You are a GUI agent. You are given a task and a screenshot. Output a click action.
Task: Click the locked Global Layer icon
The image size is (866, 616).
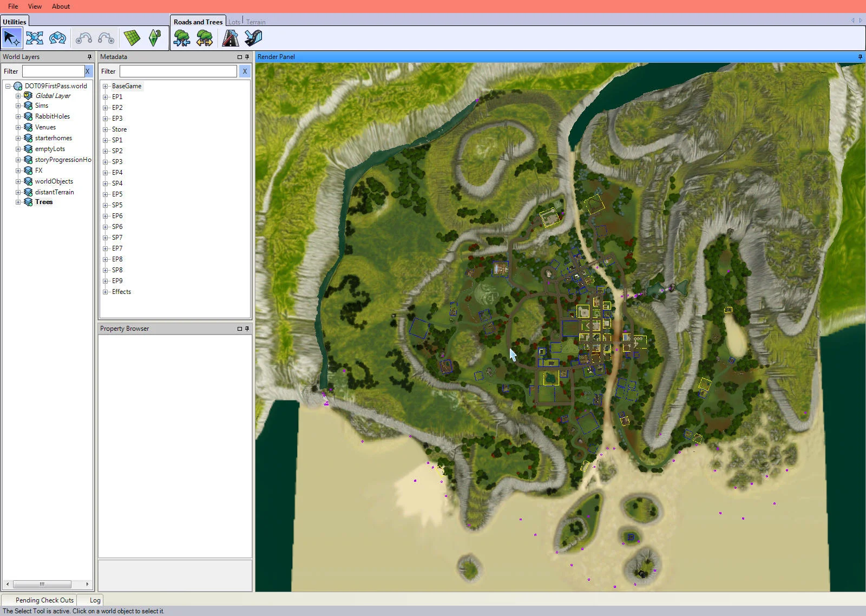click(x=28, y=96)
